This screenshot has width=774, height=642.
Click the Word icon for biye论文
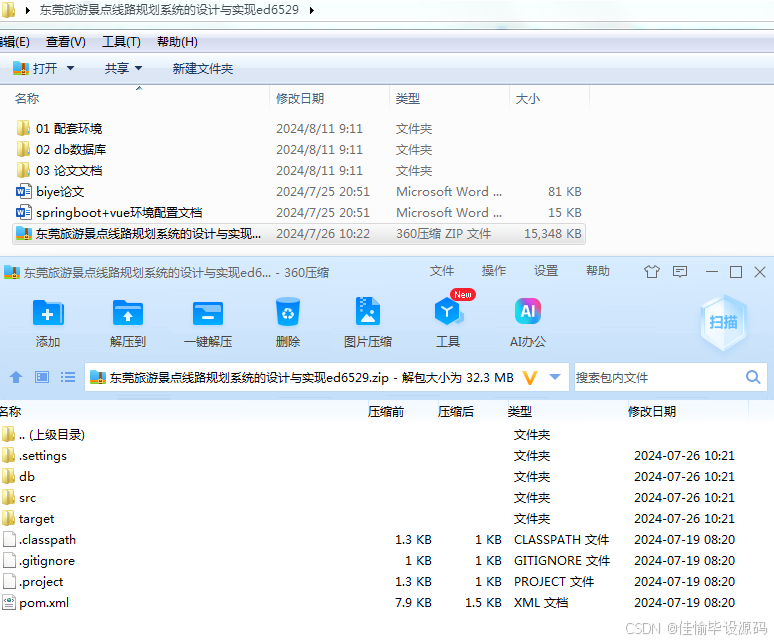24,191
